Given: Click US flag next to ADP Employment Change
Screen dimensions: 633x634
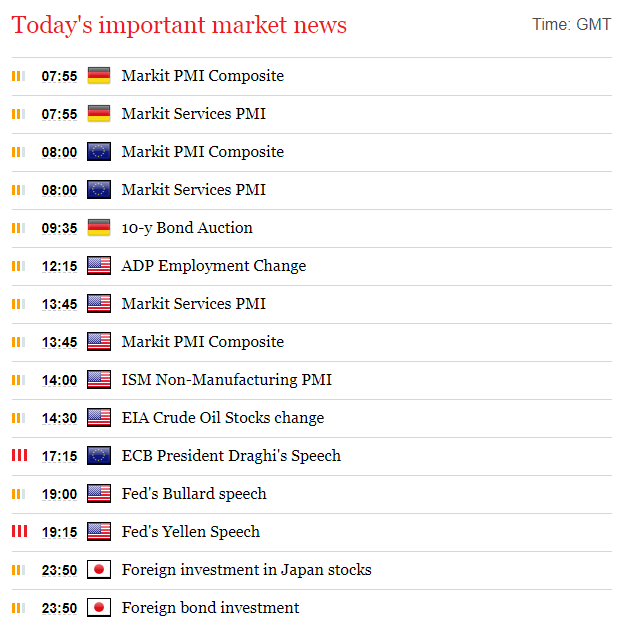Looking at the screenshot, I should click(99, 266).
